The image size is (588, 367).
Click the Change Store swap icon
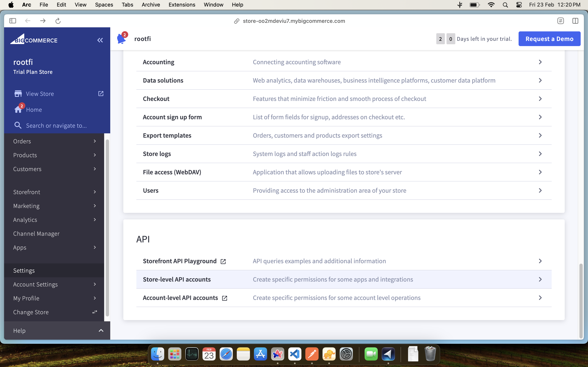[95, 312]
